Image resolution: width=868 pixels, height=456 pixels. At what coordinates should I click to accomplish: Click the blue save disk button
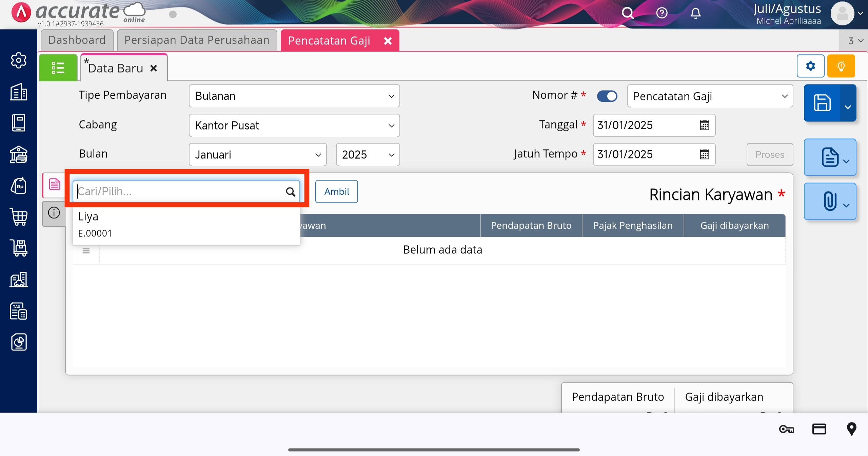pos(822,103)
